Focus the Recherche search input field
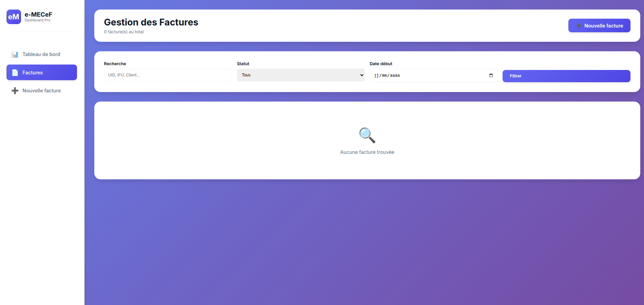Image resolution: width=644 pixels, height=305 pixels. click(168, 75)
